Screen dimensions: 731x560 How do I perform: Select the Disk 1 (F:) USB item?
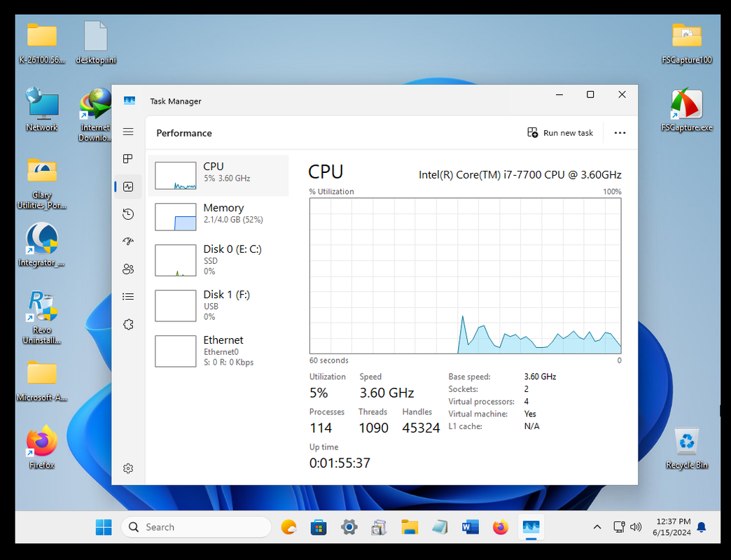218,306
